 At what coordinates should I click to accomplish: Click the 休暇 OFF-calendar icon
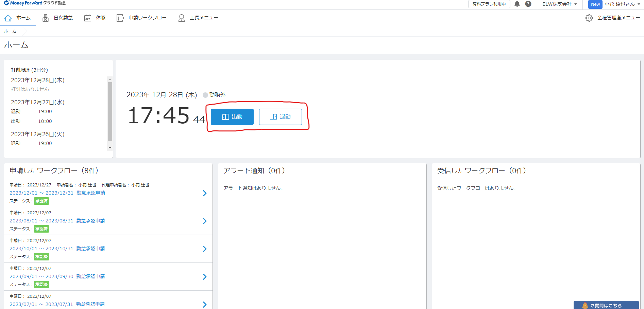tap(88, 18)
